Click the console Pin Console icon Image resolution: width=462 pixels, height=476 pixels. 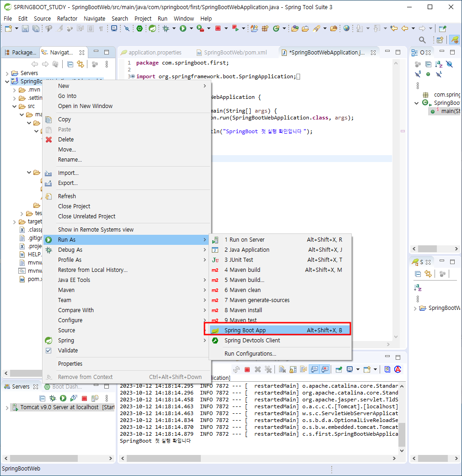point(339,369)
